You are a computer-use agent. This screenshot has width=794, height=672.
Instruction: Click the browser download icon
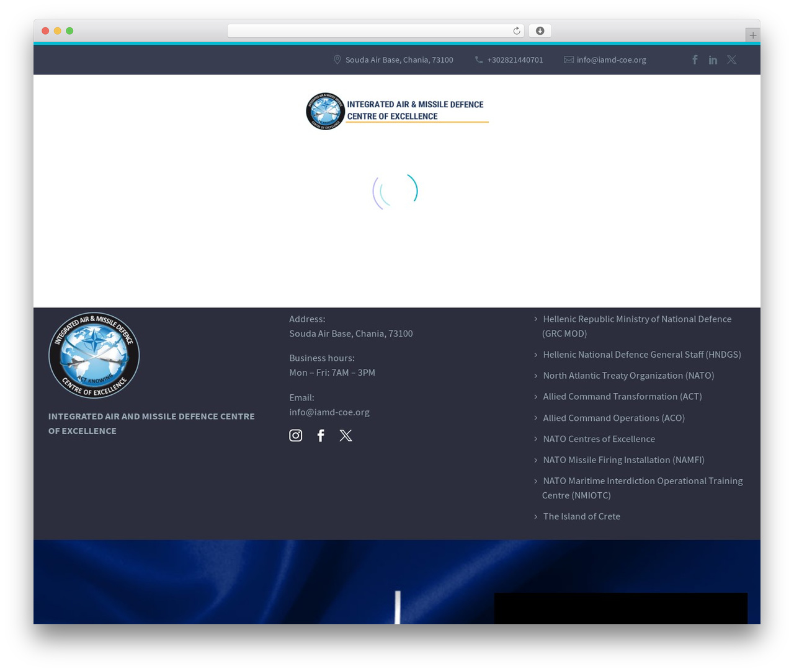click(x=540, y=31)
